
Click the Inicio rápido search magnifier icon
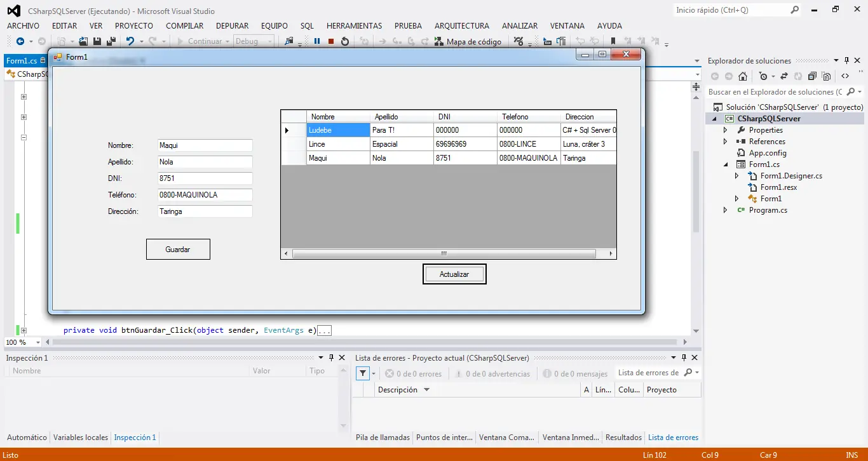(795, 10)
